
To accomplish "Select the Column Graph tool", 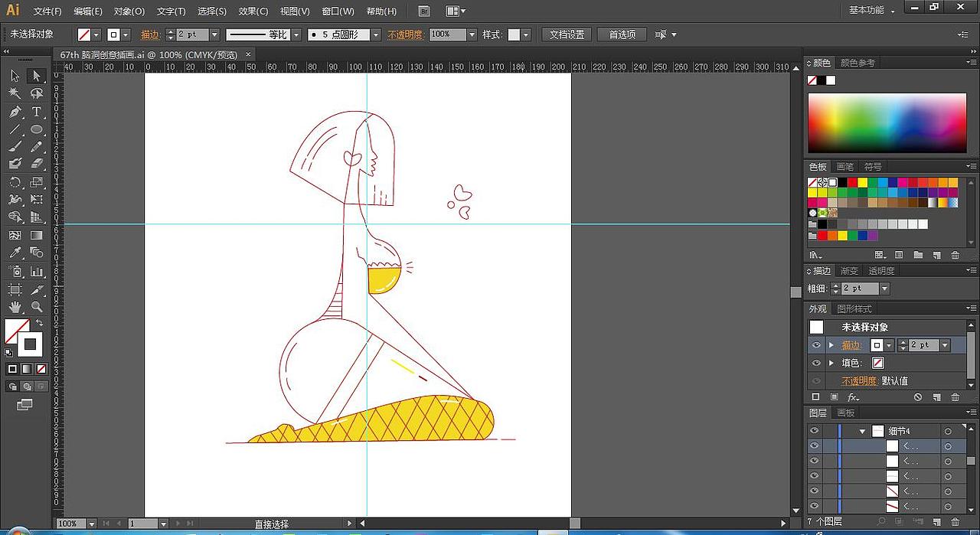I will pos(36,272).
